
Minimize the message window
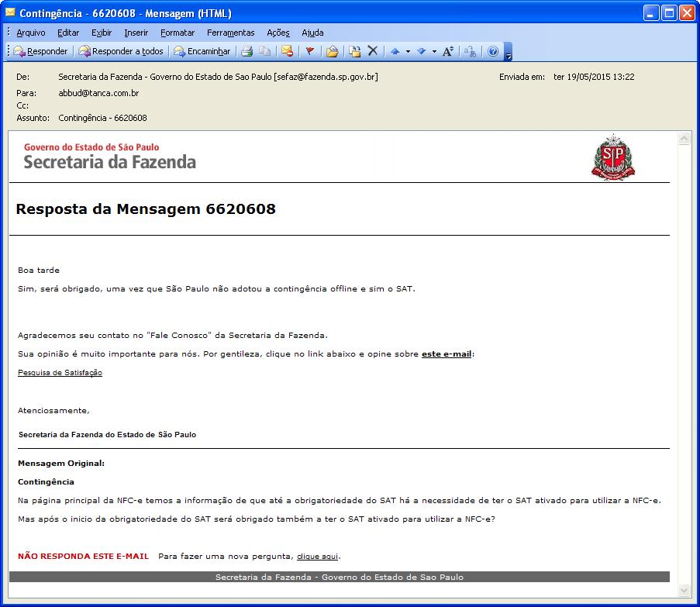(651, 13)
